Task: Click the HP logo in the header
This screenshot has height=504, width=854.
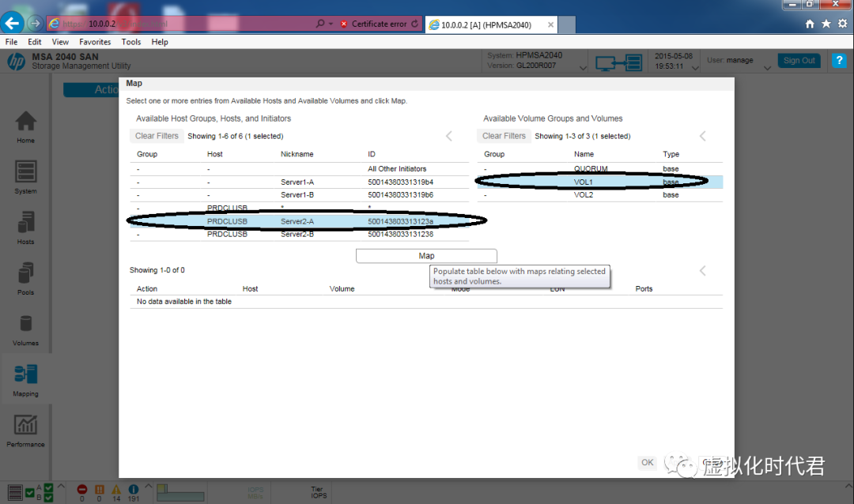Action: click(x=17, y=61)
